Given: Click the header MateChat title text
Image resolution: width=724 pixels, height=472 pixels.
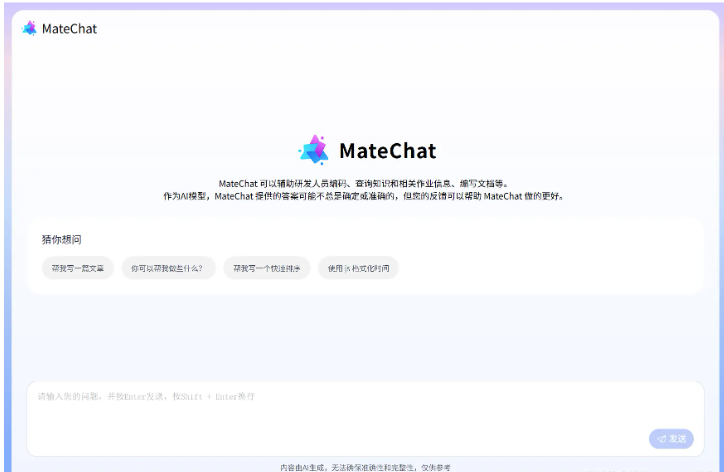Looking at the screenshot, I should coord(69,29).
